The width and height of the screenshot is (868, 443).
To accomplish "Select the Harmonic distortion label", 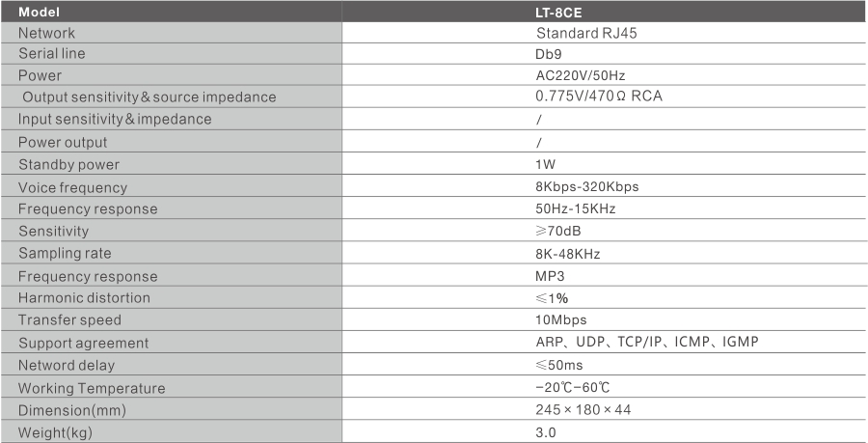I will 84,298.
